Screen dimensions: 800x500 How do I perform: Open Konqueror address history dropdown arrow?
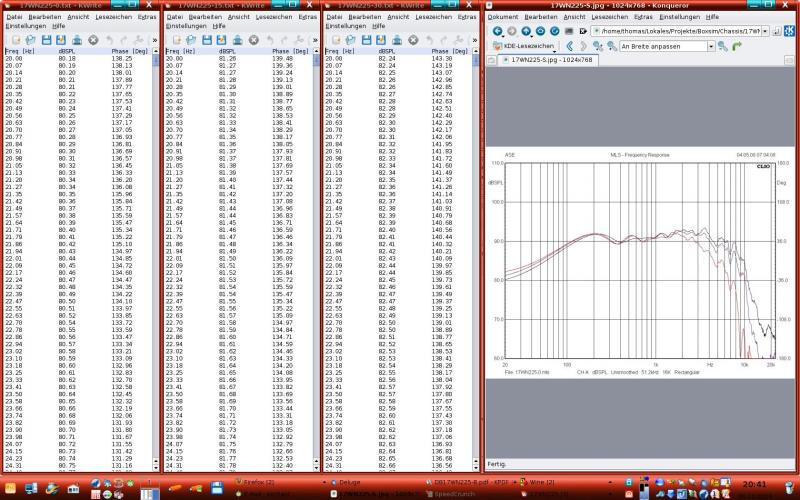point(765,31)
